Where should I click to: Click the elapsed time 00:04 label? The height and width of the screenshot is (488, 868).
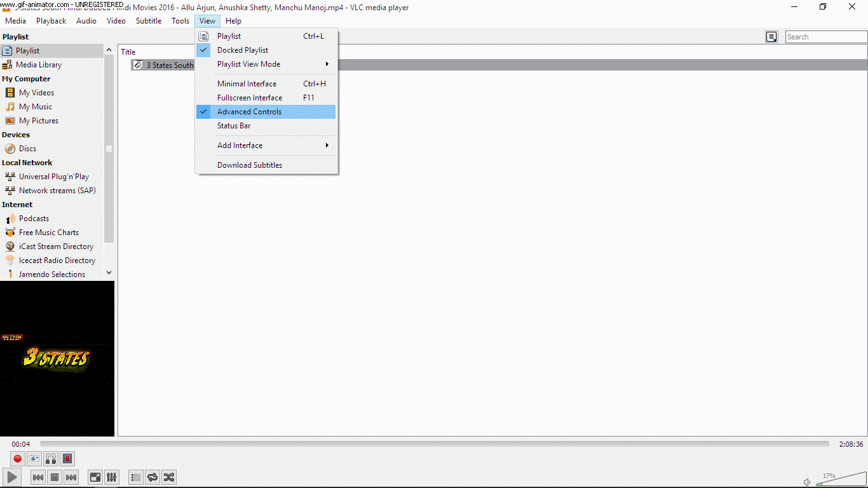click(21, 444)
